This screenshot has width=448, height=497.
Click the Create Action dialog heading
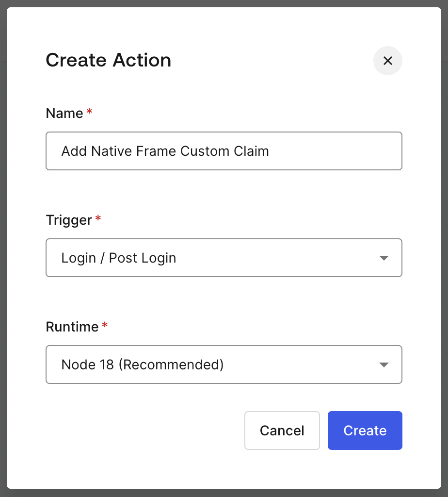coord(109,60)
